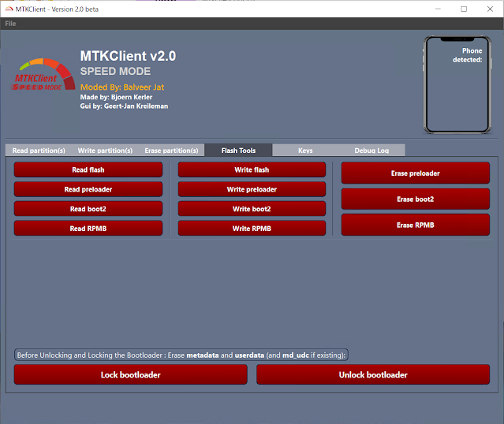Click the Write flash button
This screenshot has height=424, width=504.
pyautogui.click(x=252, y=169)
